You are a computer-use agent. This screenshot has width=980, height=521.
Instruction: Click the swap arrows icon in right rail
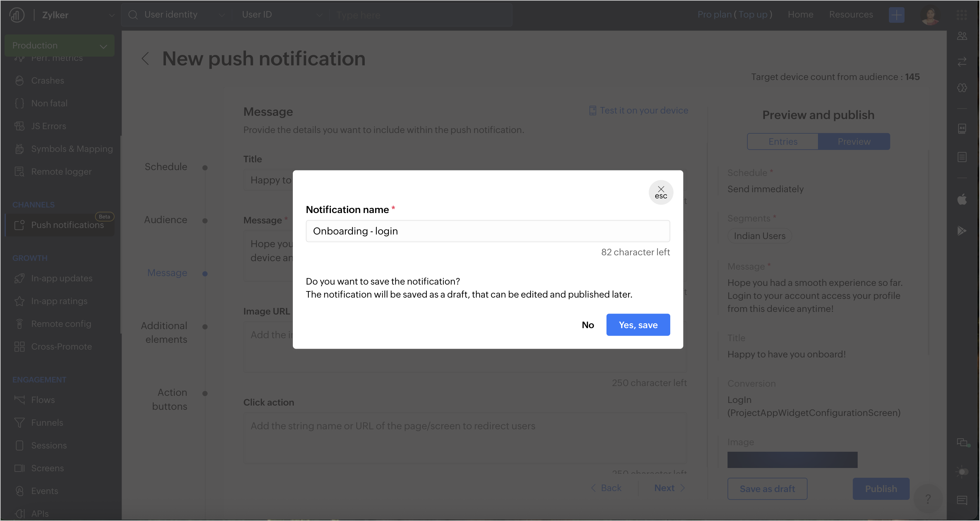[962, 61]
